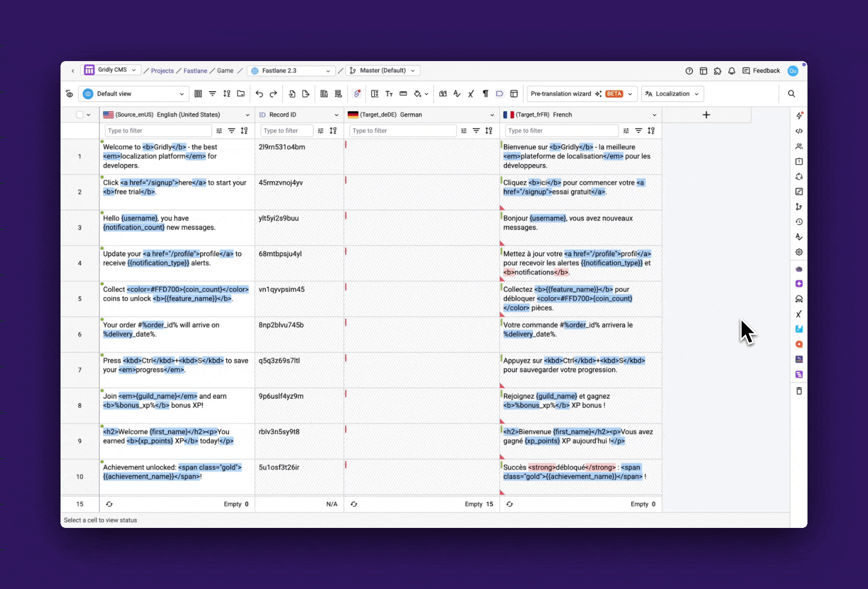868x589 pixels.
Task: Open the Fastlane 2.3 grid dropdown
Action: (291, 71)
